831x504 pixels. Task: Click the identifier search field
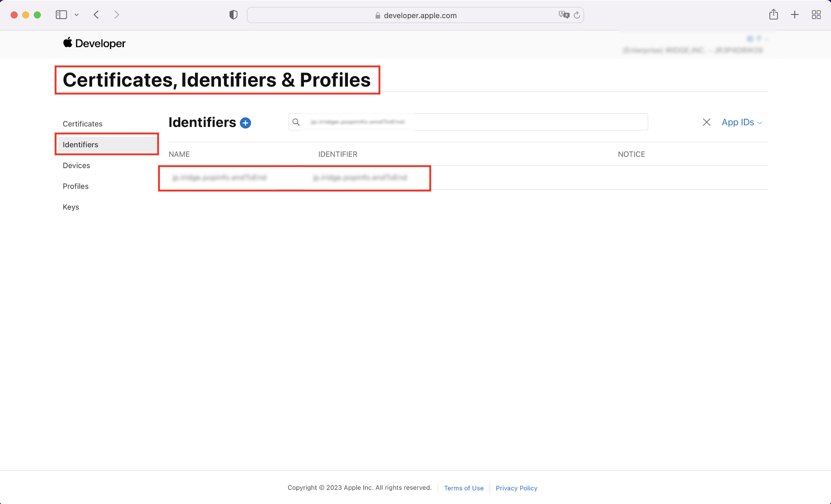click(x=468, y=122)
